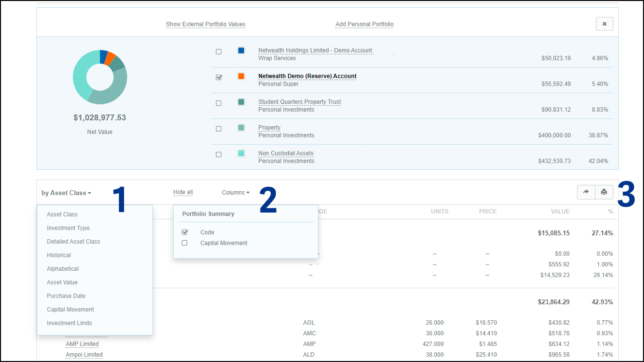644x362 pixels.
Task: Click Add Personal Portfolio link
Action: click(x=364, y=24)
